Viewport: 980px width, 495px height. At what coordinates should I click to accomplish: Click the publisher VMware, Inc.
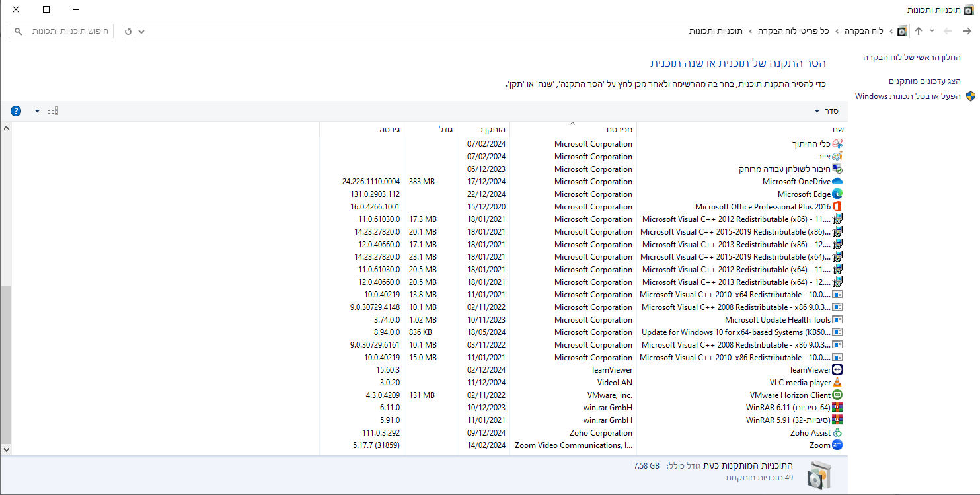pyautogui.click(x=610, y=395)
